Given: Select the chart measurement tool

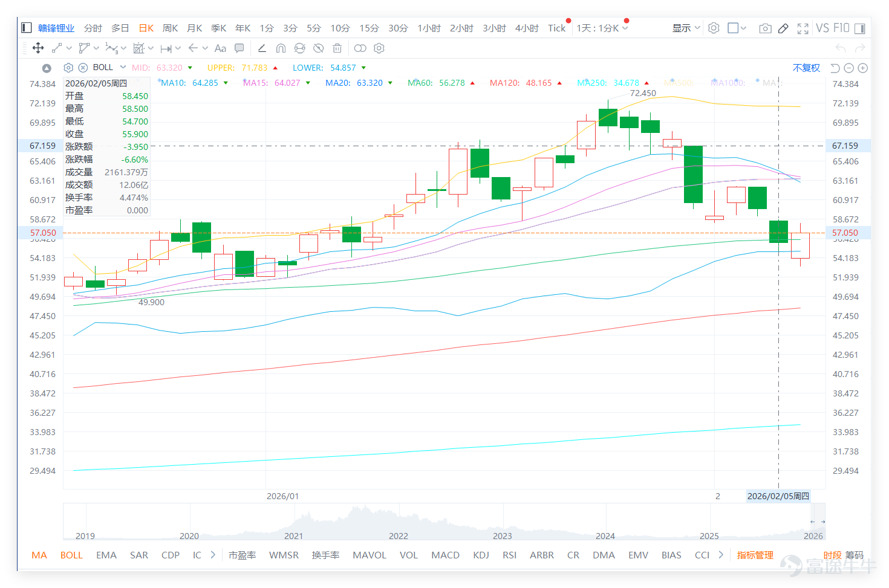Looking at the screenshot, I should click(x=139, y=48).
